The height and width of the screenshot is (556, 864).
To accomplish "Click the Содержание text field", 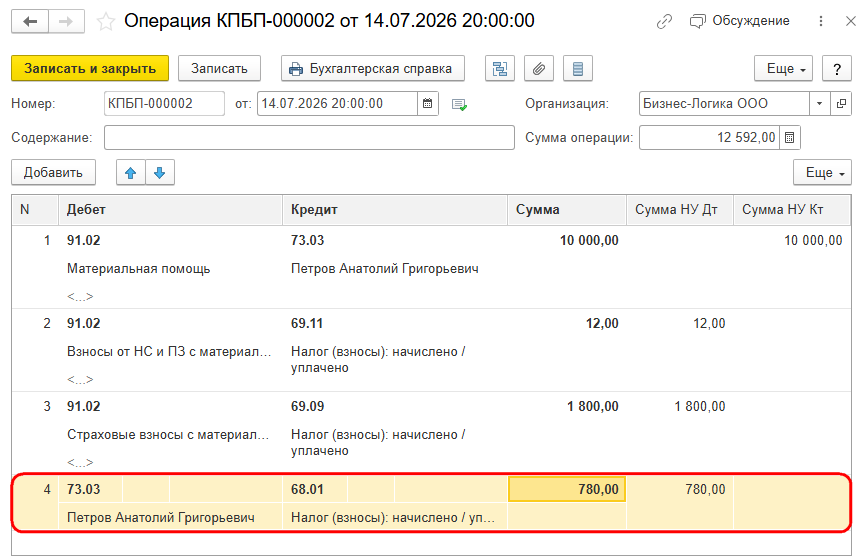I will [309, 138].
